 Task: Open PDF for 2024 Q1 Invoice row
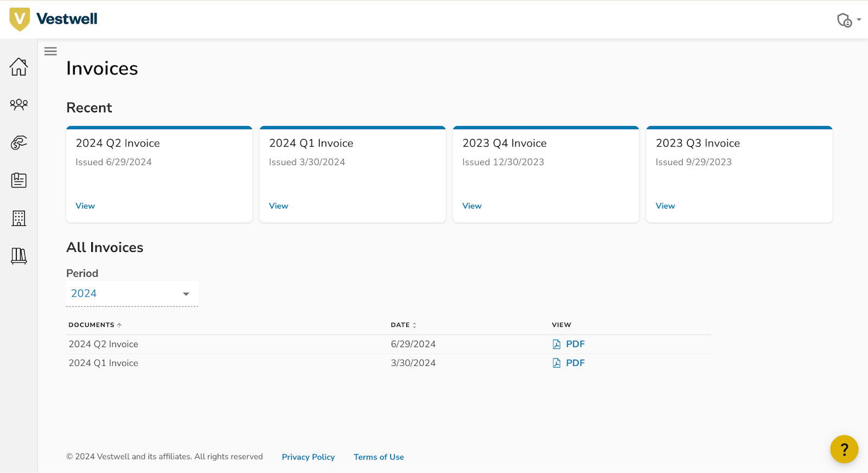(569, 363)
